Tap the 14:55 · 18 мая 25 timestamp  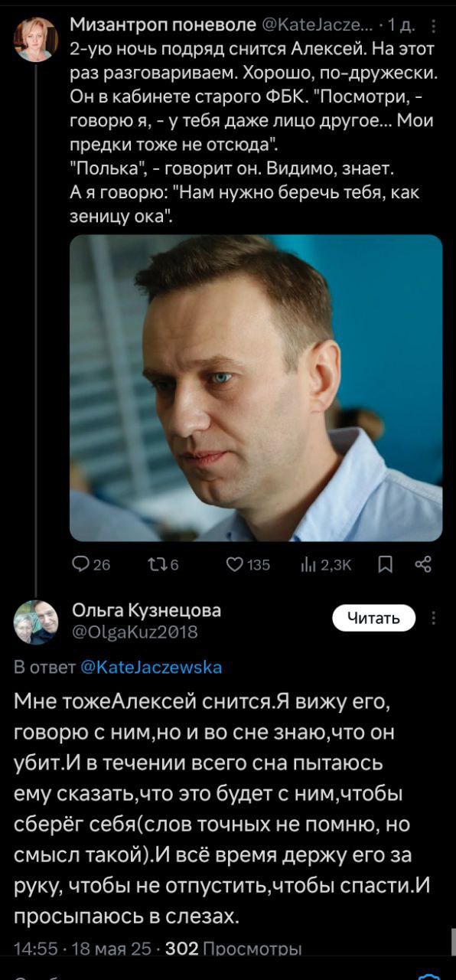[80, 949]
